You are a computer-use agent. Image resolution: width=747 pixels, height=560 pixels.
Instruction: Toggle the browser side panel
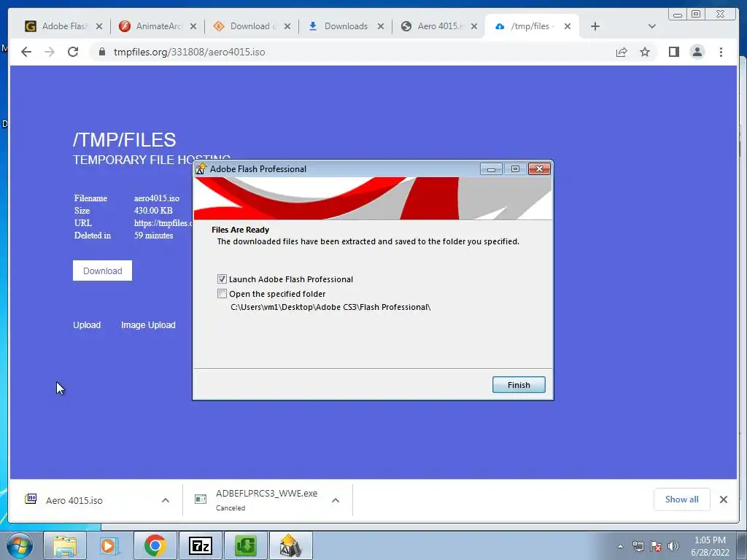[x=673, y=52]
